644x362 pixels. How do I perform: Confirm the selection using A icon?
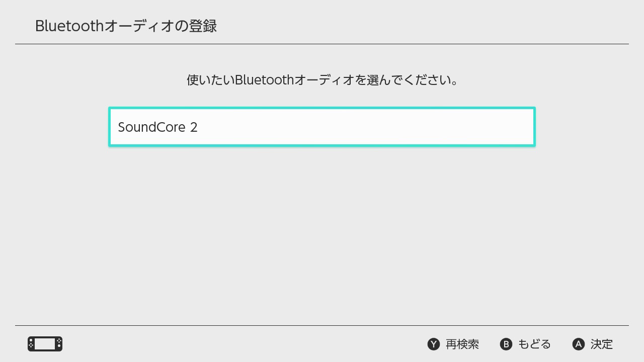tap(579, 344)
